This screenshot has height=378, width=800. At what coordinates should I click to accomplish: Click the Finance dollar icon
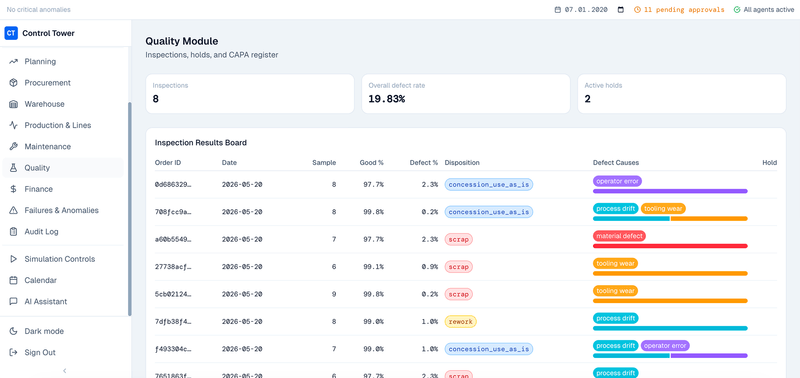14,189
